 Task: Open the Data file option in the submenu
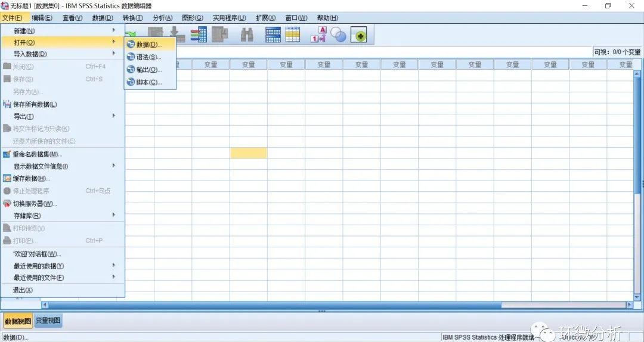[x=150, y=44]
